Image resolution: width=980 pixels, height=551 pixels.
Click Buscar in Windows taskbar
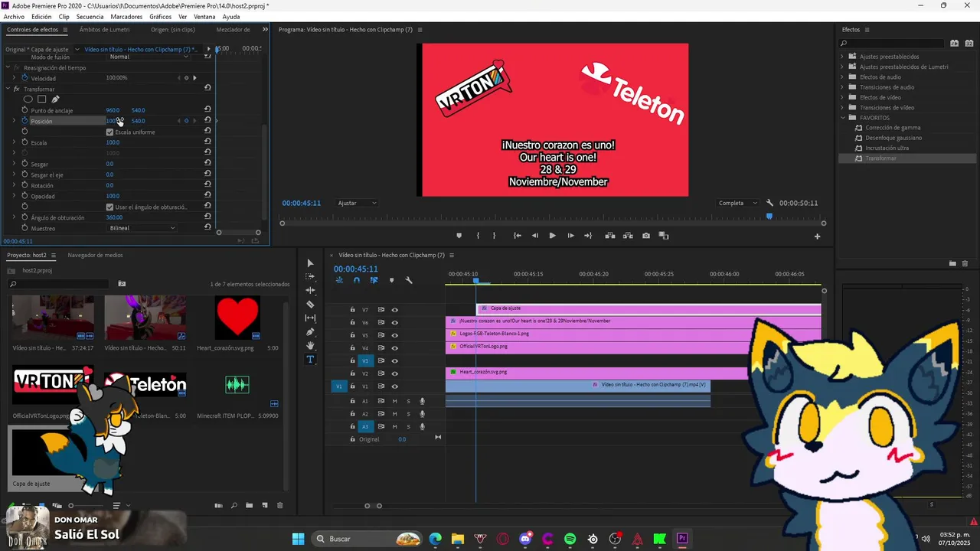(x=367, y=539)
